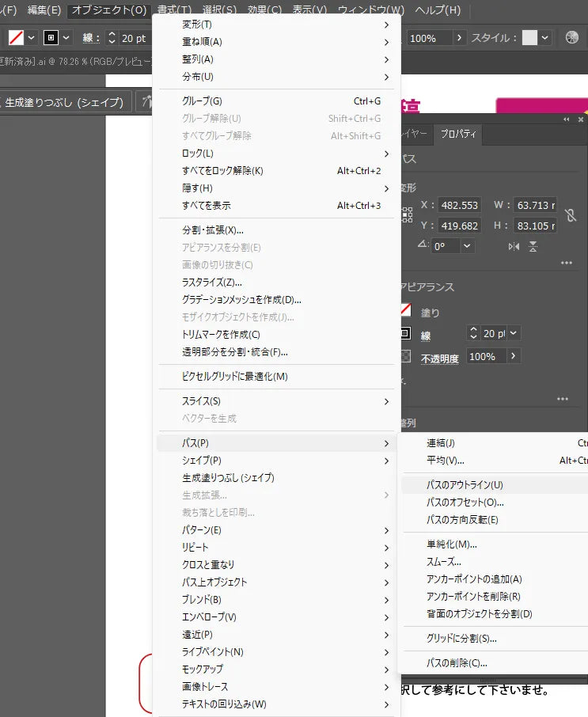The image size is (588, 717).
Task: Expand the rotation angle dropdown
Action: click(467, 246)
